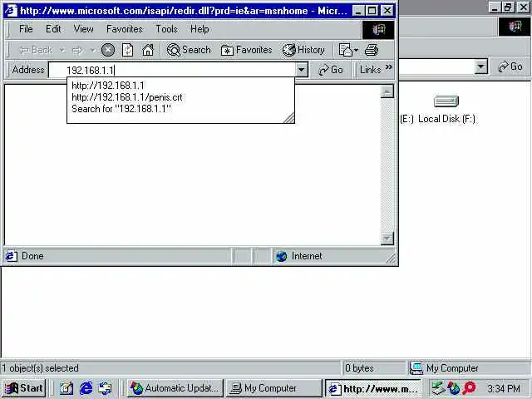Click the green network tray icon
The image size is (532, 399).
[x=438, y=388]
